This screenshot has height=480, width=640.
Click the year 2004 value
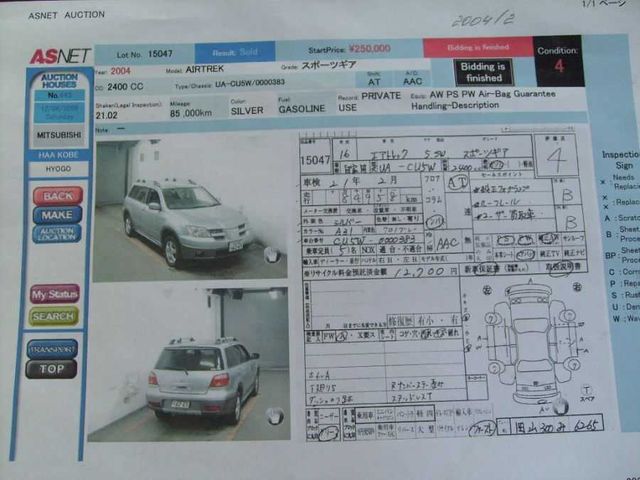click(x=120, y=71)
